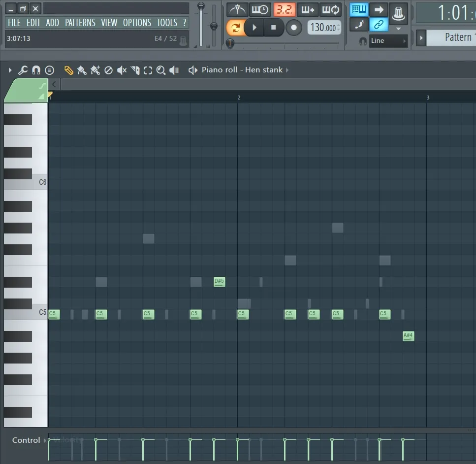Click the Pattern name field
The image size is (476, 464).
click(x=451, y=37)
